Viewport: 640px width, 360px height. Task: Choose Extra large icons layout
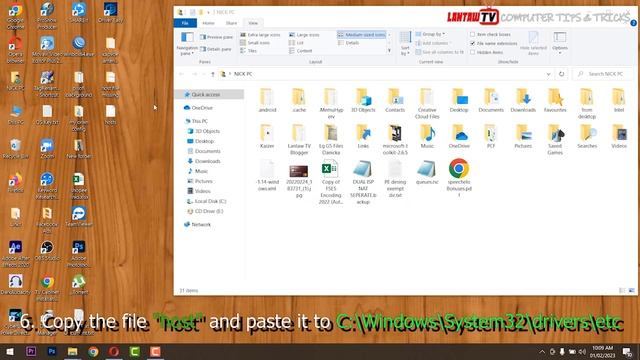260,35
